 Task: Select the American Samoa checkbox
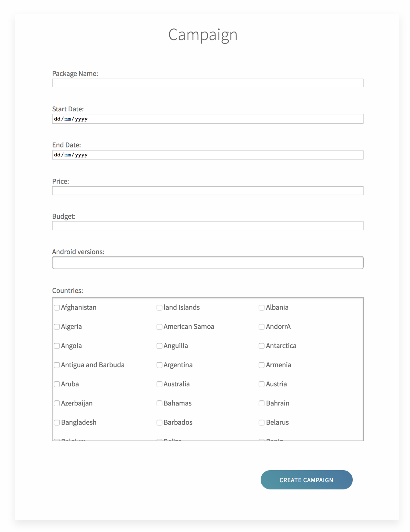159,327
